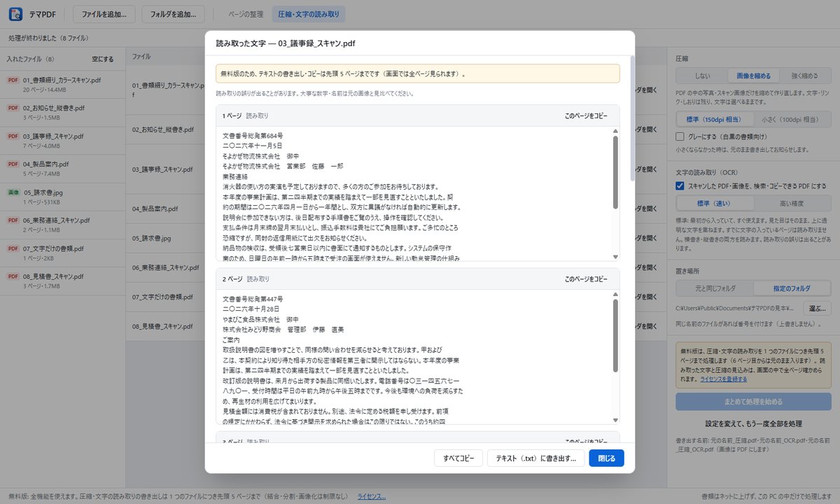Click 04_製品案内.pdf row in the ファイル table
Viewport: 840px width, 504px height.
165,209
